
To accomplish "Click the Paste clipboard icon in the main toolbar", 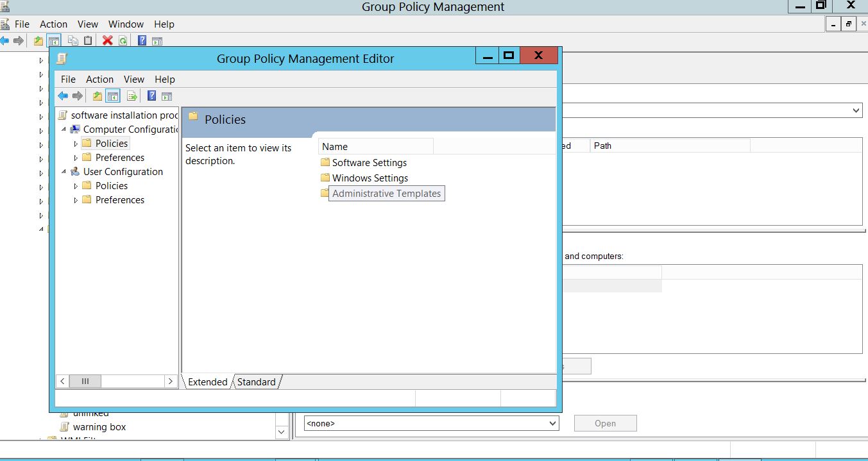I will click(88, 40).
